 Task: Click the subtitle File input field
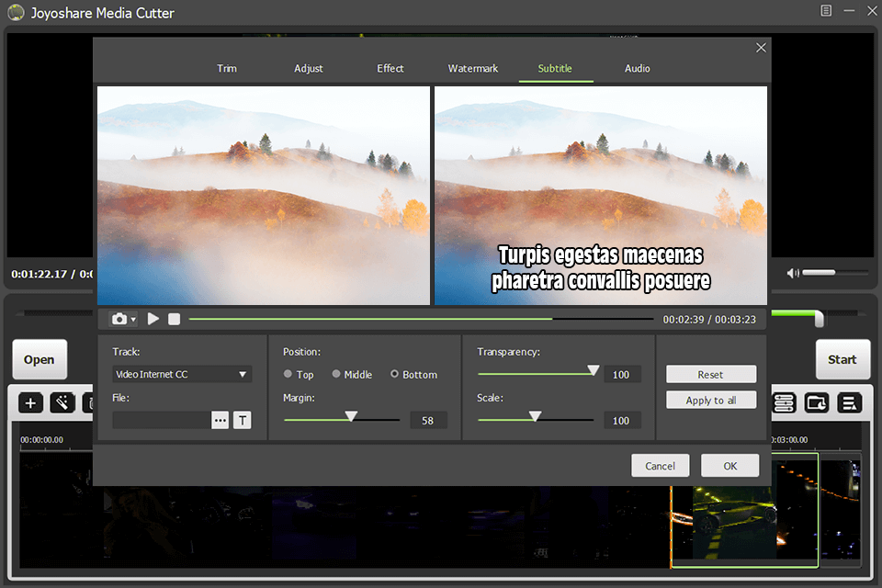(x=161, y=420)
